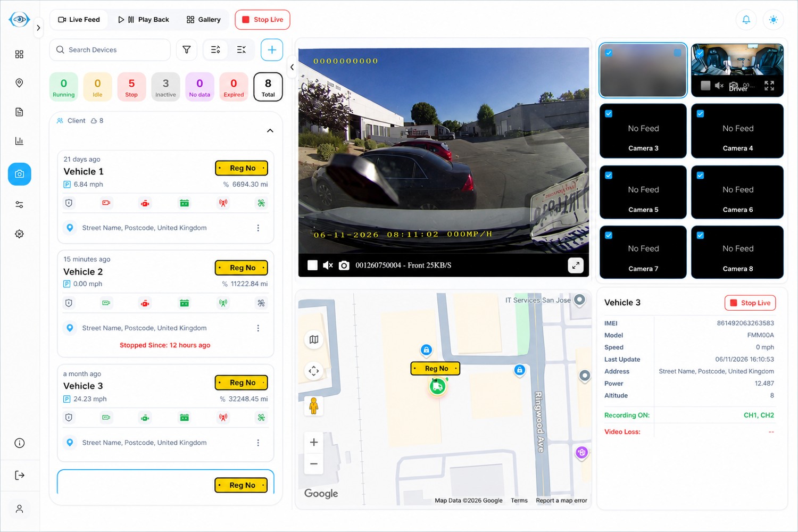The image size is (798, 532).
Task: Click the filter funnel icon
Action: coord(187,49)
